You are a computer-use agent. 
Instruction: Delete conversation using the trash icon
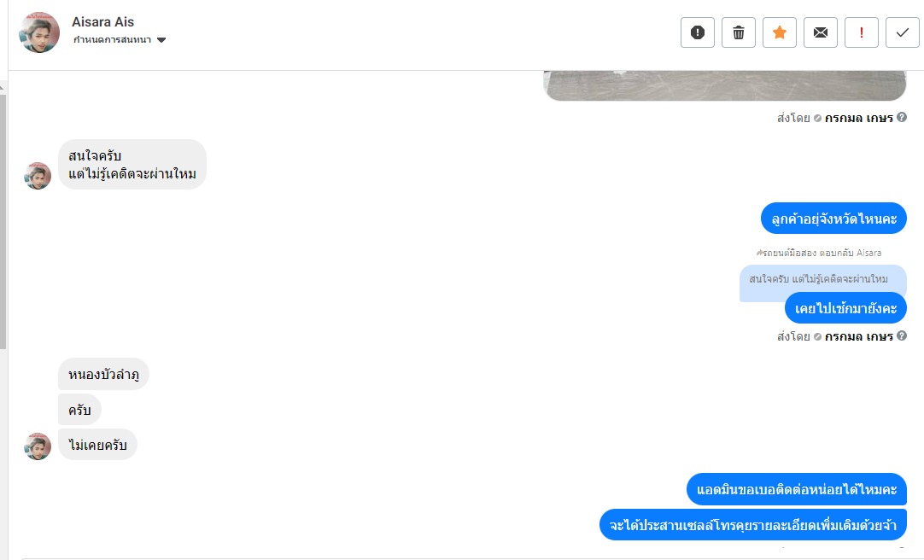point(739,32)
